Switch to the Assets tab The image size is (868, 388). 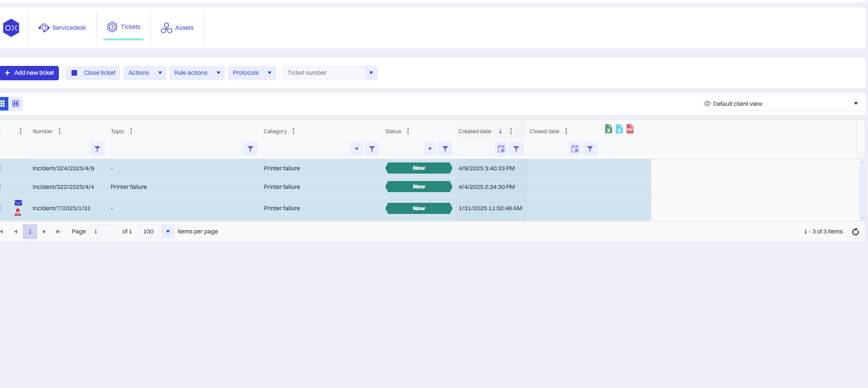coord(177,28)
